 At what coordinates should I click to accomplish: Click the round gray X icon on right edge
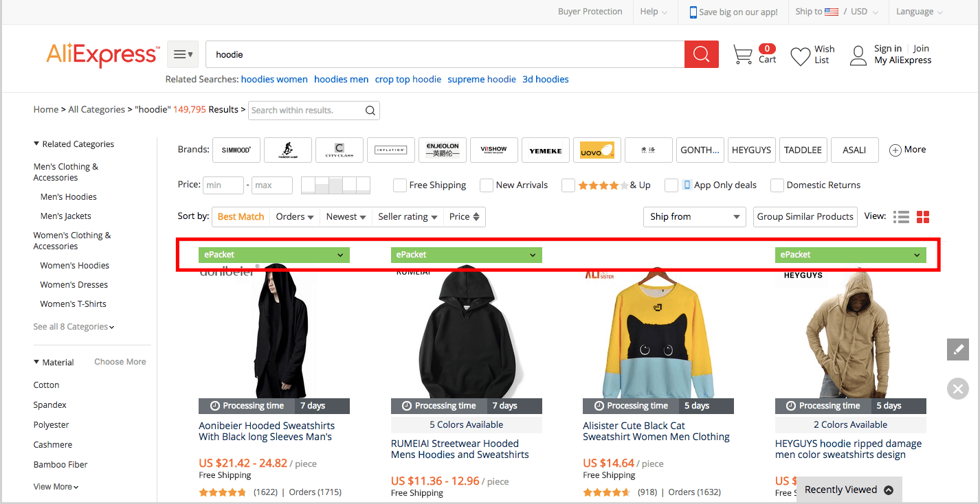[x=957, y=389]
